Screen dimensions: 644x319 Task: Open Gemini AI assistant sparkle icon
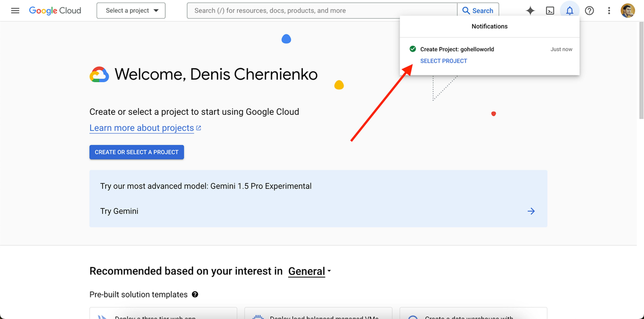pos(530,10)
